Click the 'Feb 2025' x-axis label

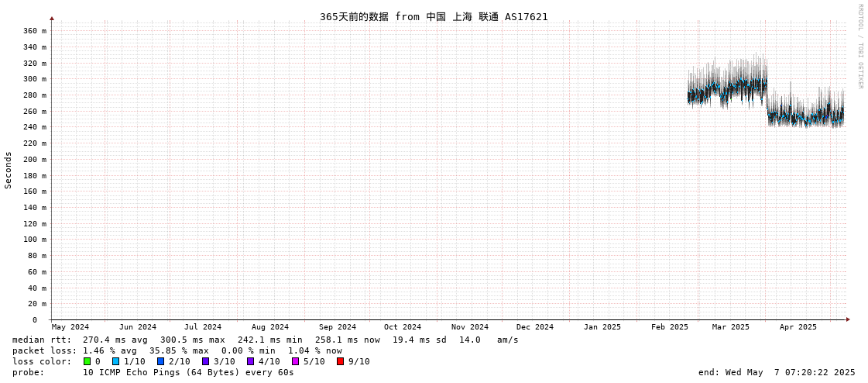tap(670, 327)
